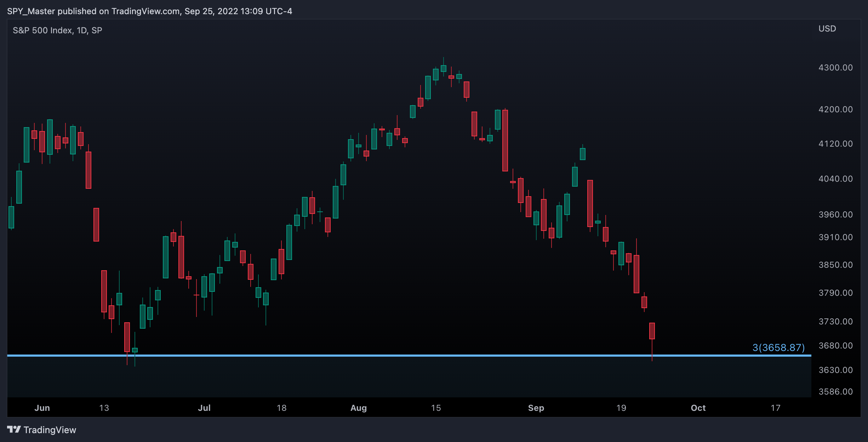Click the 4200.00 price axis label

835,109
